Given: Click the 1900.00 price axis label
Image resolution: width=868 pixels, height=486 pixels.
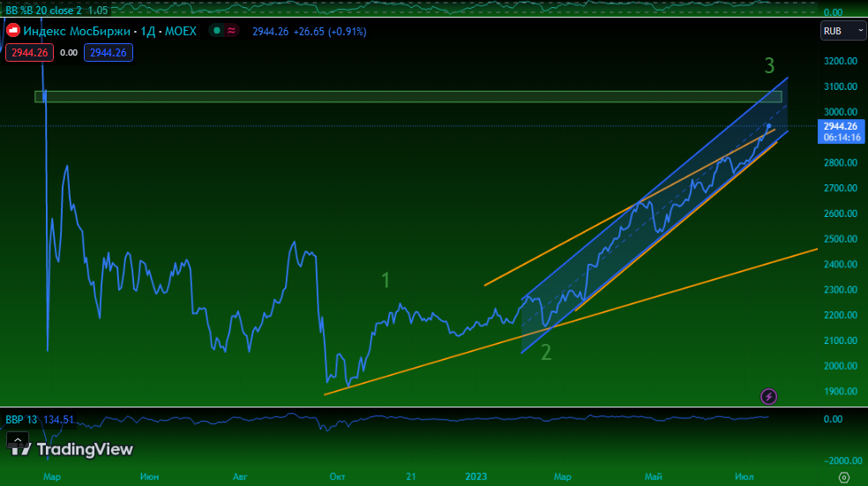Looking at the screenshot, I should pos(841,392).
